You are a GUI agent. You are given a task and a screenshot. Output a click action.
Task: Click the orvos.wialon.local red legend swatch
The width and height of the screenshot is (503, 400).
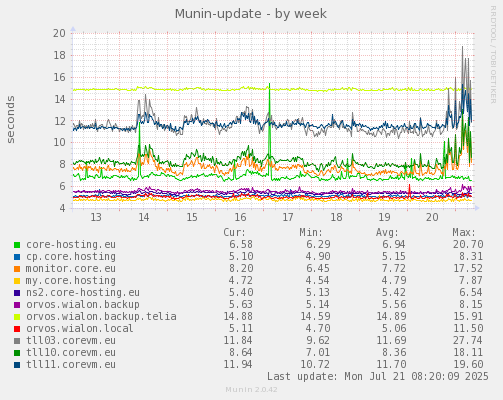(x=17, y=329)
